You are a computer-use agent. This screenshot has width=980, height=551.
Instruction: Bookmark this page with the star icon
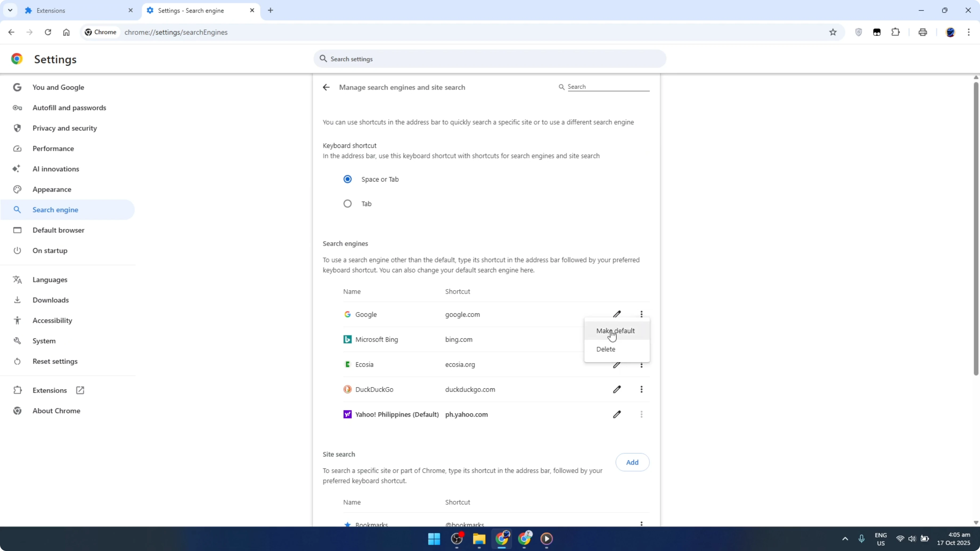833,32
